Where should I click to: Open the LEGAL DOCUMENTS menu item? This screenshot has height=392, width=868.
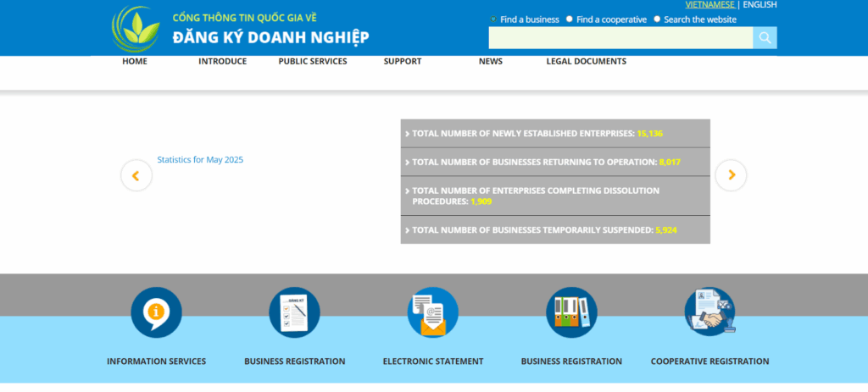pos(587,61)
